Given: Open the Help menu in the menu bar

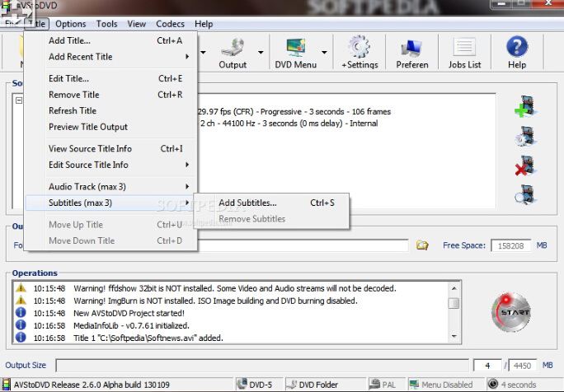Looking at the screenshot, I should tap(204, 24).
